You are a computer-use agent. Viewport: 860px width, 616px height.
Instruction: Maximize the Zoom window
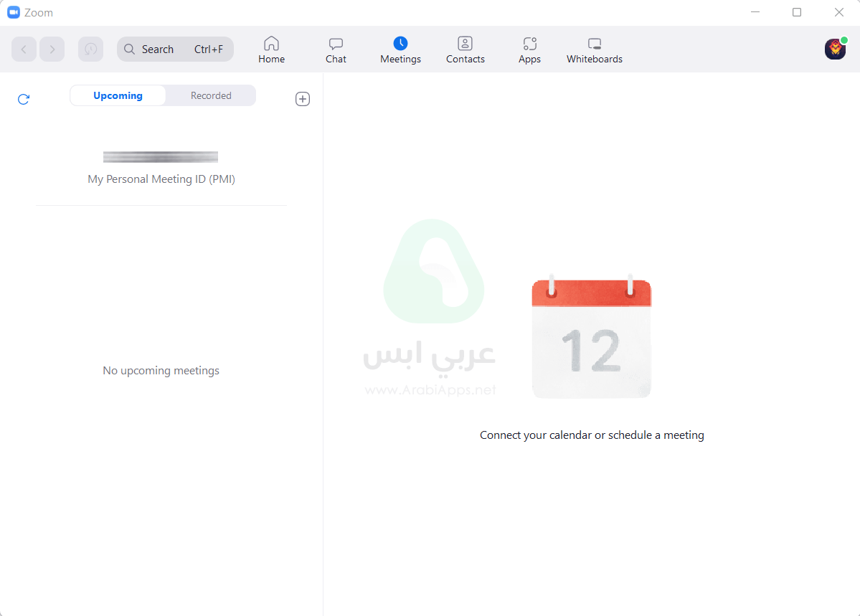coord(797,12)
